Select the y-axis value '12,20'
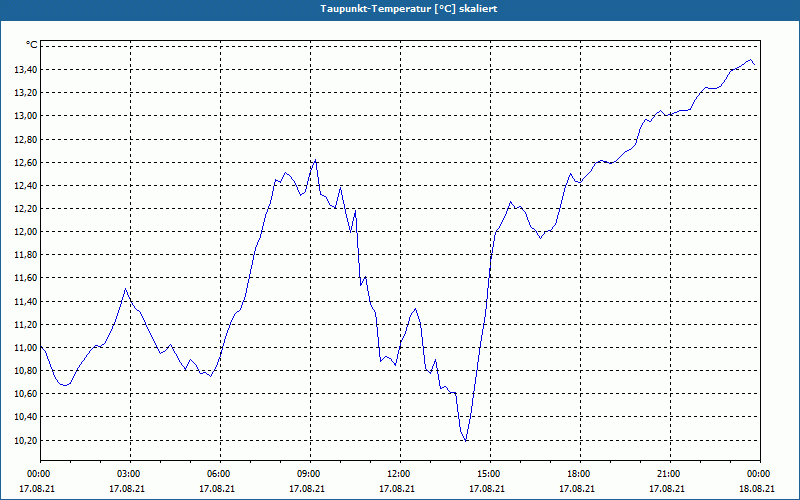The width and height of the screenshot is (800, 500). click(x=25, y=209)
